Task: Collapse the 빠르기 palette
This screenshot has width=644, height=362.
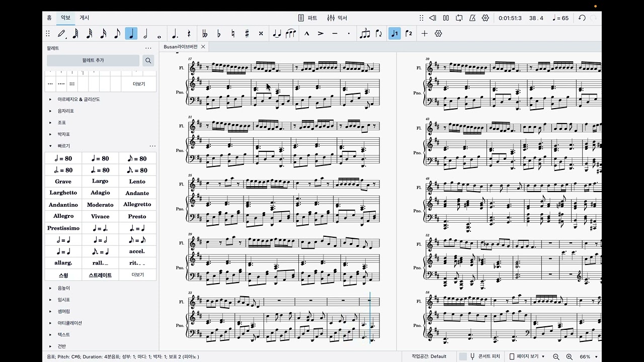Action: 50,146
